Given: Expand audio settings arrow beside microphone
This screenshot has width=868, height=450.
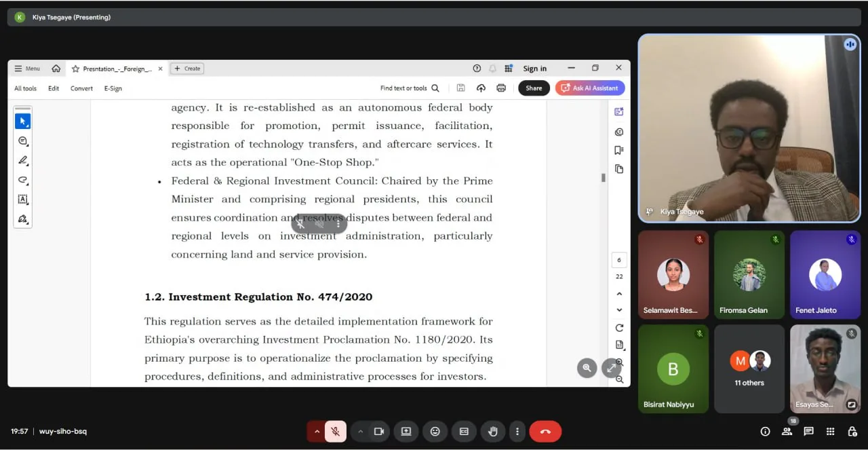Looking at the screenshot, I should tap(317, 432).
